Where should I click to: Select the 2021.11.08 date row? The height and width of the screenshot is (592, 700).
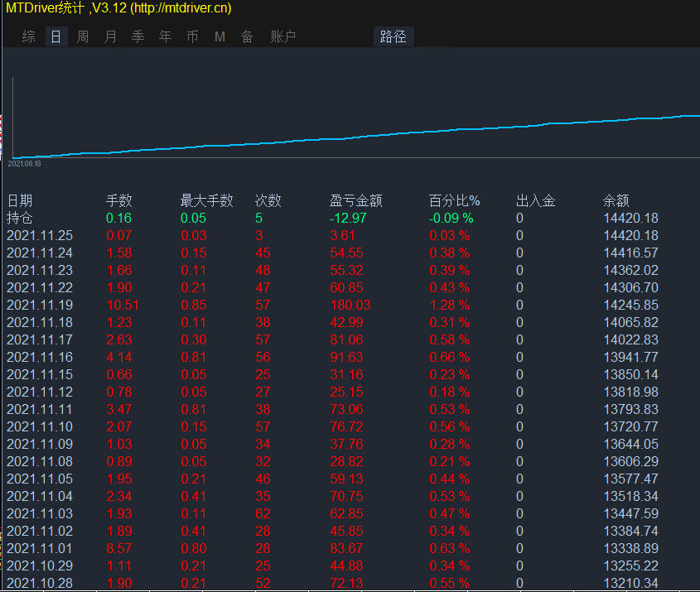pyautogui.click(x=40, y=462)
